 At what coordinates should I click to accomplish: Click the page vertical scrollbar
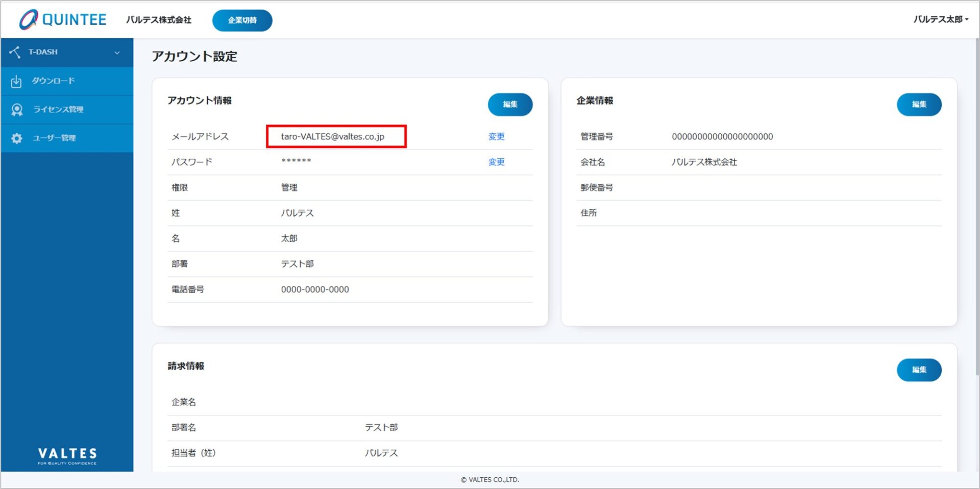(976, 204)
